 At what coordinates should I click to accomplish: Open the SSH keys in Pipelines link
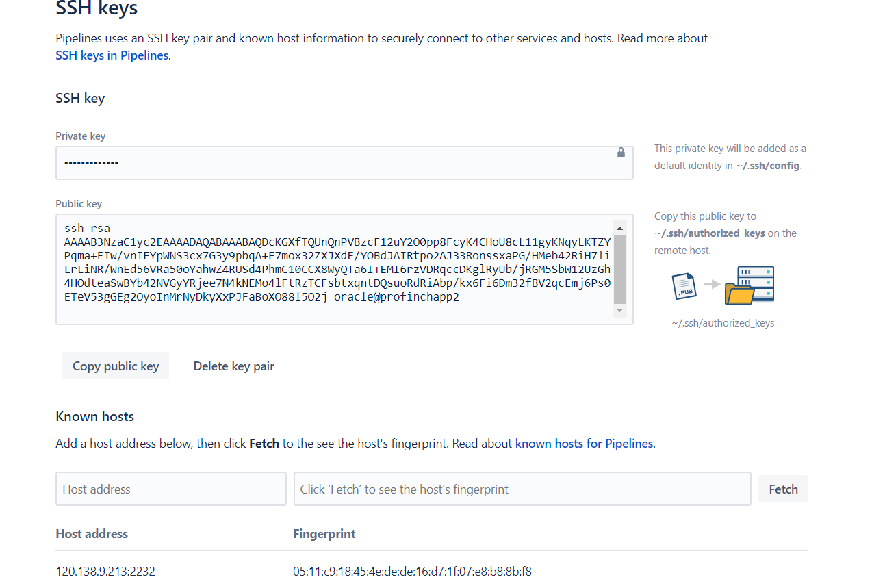pos(112,55)
